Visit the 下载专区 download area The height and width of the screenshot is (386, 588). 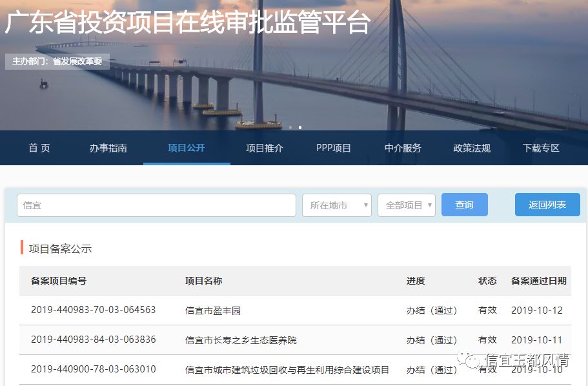pyautogui.click(x=542, y=147)
